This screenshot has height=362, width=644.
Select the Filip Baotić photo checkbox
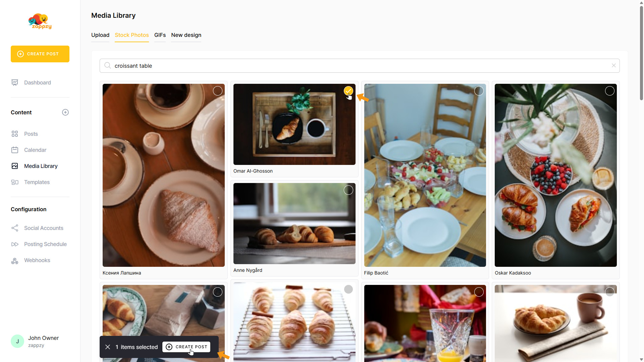coord(479,90)
